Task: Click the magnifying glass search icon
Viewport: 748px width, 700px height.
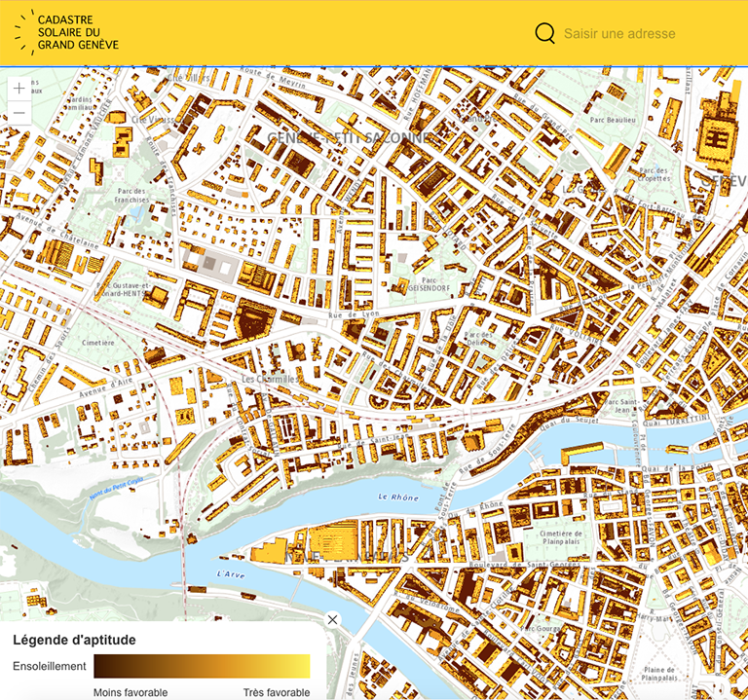Action: (x=545, y=33)
